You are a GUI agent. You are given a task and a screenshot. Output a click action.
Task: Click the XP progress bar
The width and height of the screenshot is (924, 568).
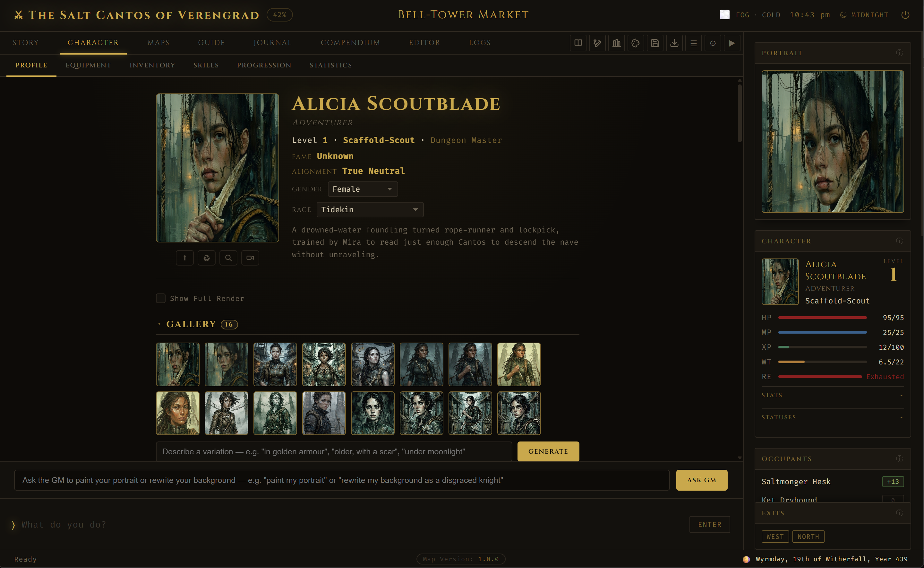point(822,347)
